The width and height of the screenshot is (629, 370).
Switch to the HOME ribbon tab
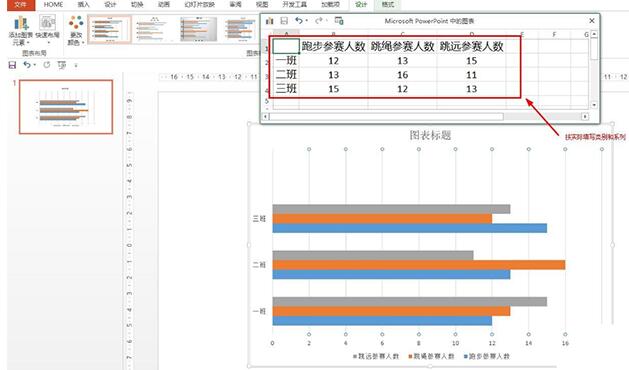(x=53, y=5)
